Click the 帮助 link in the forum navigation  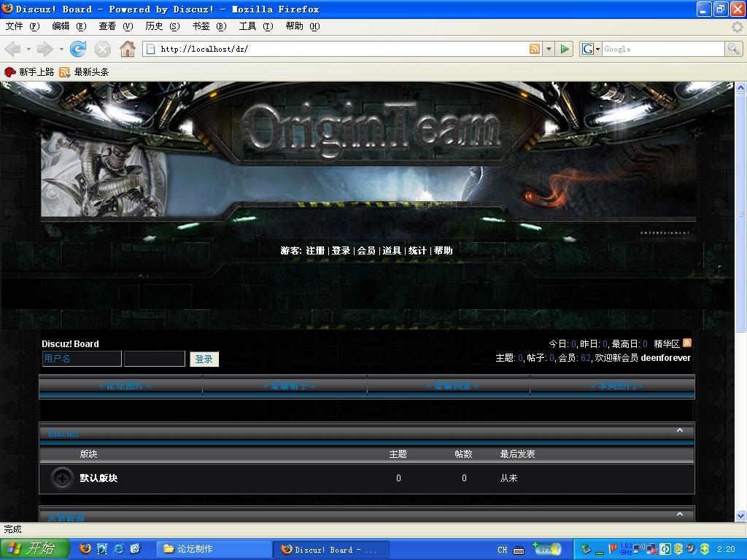click(443, 251)
